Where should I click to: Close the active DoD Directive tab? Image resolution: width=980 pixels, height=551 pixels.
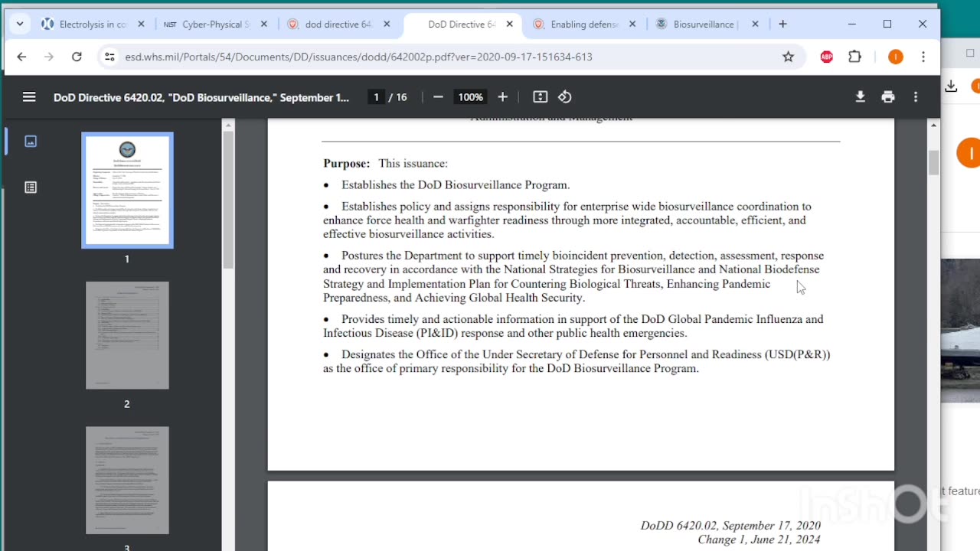click(509, 24)
